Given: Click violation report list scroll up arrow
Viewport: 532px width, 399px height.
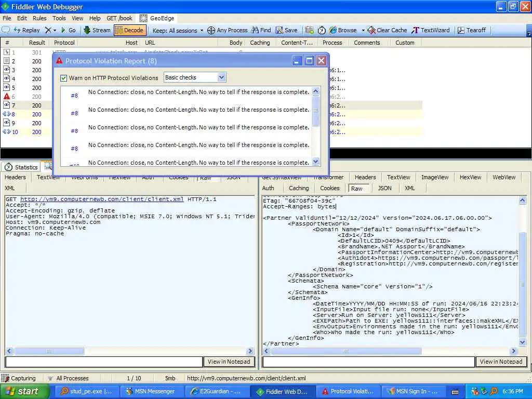Looking at the screenshot, I should 315,91.
